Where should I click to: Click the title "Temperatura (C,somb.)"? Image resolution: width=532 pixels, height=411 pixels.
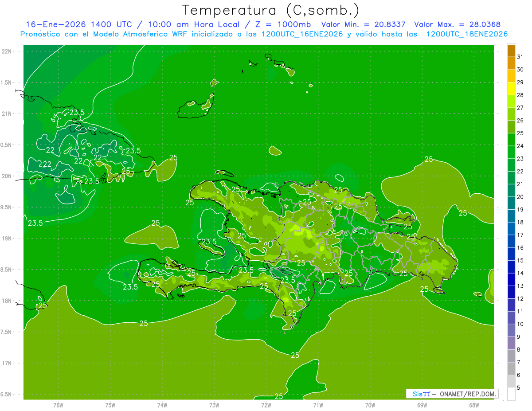(x=270, y=10)
